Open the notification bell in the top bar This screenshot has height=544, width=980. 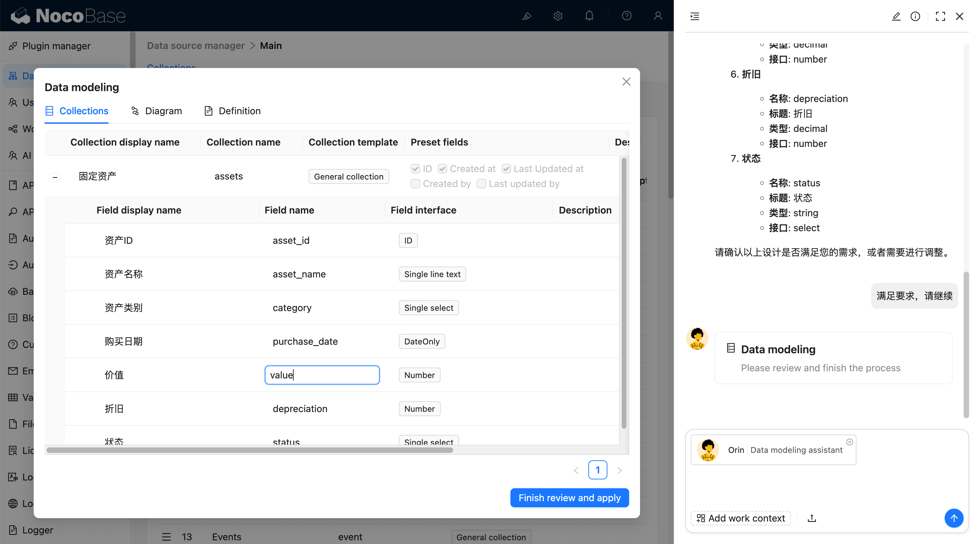589,16
